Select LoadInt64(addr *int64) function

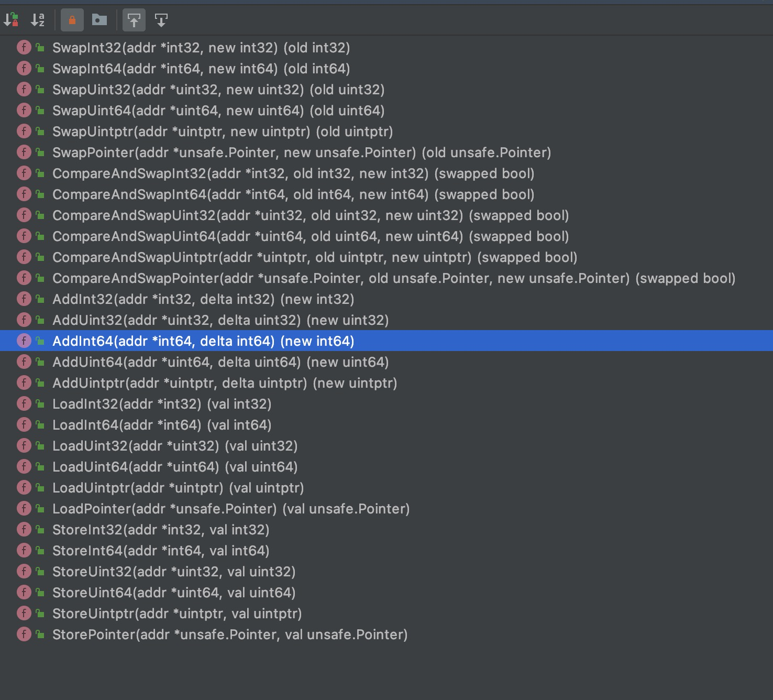[x=162, y=425]
